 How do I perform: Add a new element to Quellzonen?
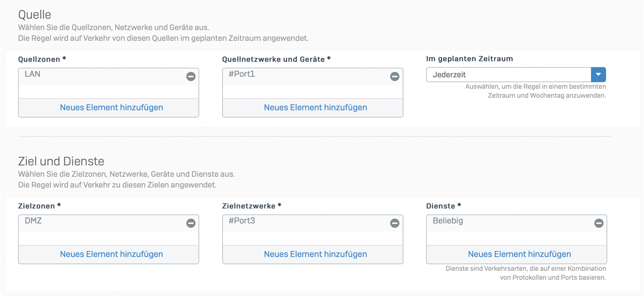[x=111, y=108]
